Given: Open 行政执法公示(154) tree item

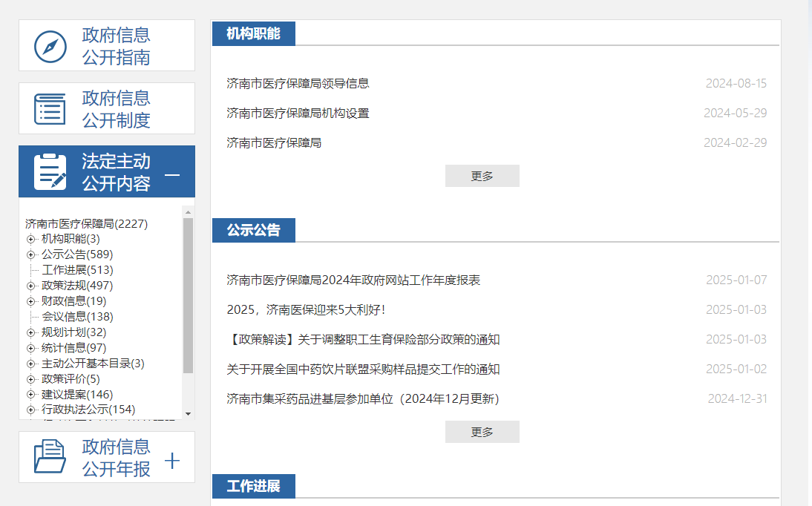Looking at the screenshot, I should [x=88, y=410].
